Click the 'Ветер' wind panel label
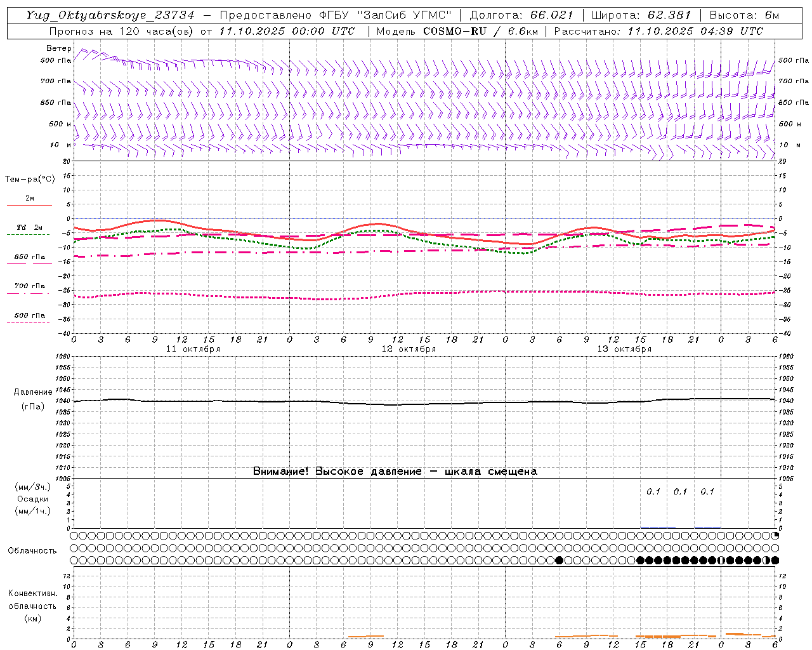812x650 pixels. click(58, 48)
